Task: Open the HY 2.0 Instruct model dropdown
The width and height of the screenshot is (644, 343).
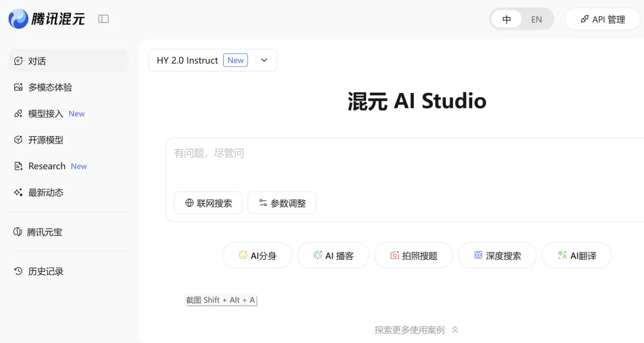Action: click(213, 60)
